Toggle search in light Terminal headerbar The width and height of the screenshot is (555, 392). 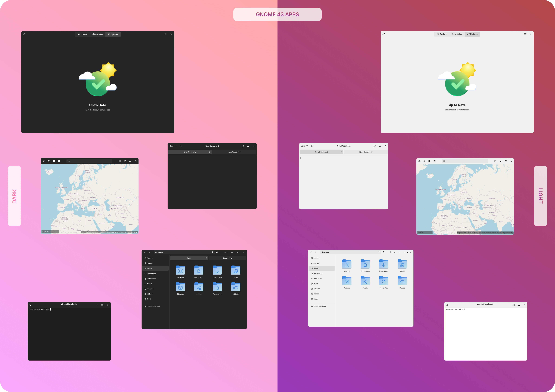coord(447,305)
